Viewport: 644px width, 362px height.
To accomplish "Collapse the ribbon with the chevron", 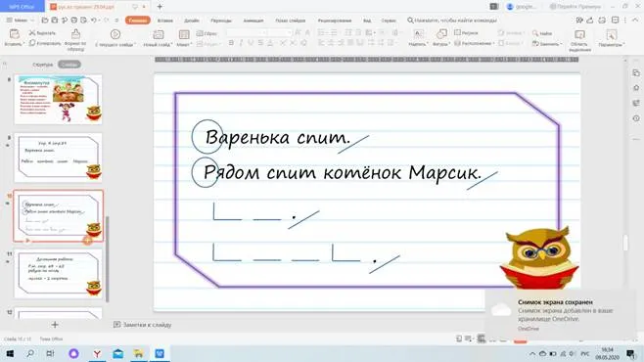I will (635, 21).
